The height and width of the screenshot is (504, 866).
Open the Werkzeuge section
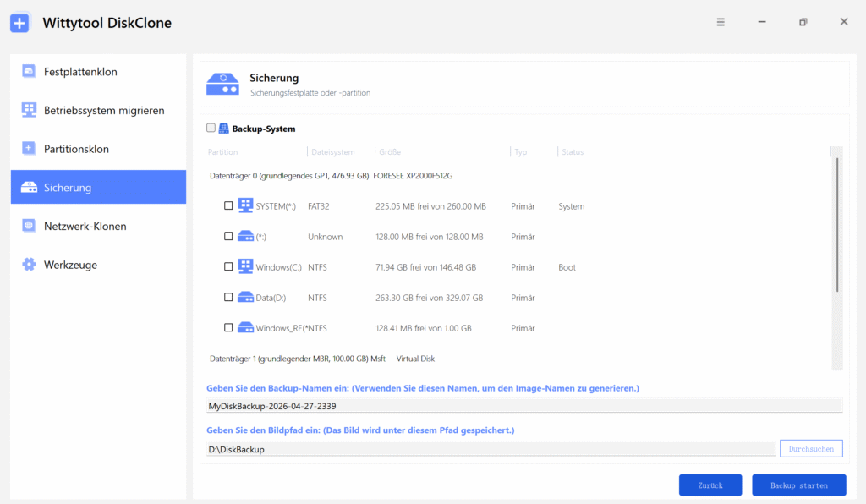pos(98,265)
